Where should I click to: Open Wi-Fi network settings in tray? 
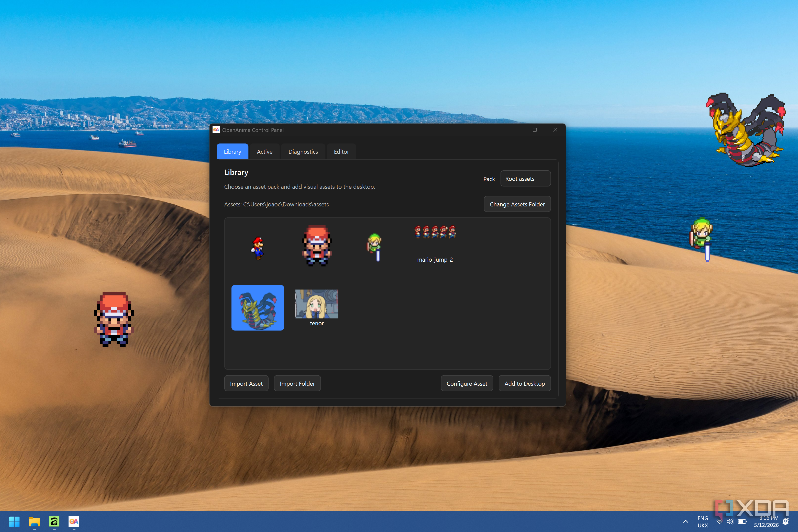point(719,522)
